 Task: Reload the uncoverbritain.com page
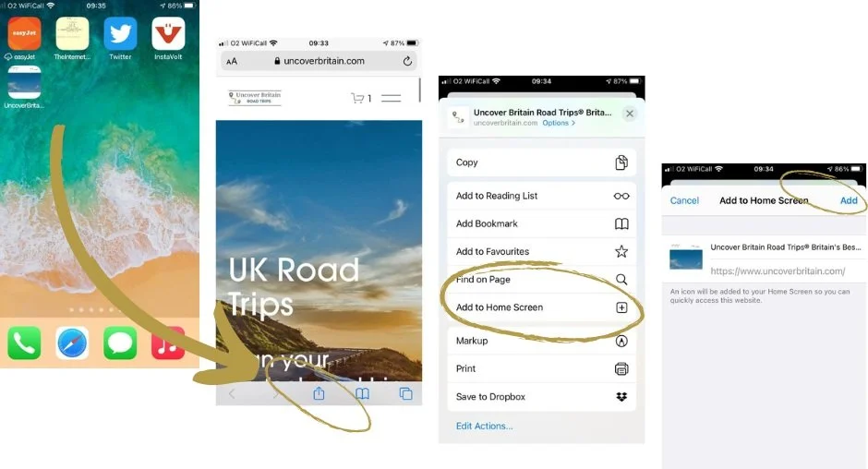pyautogui.click(x=407, y=61)
